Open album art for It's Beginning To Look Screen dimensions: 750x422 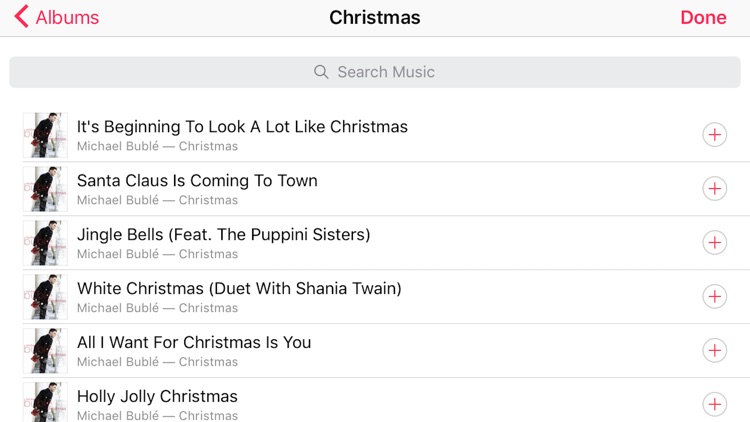[x=45, y=135]
